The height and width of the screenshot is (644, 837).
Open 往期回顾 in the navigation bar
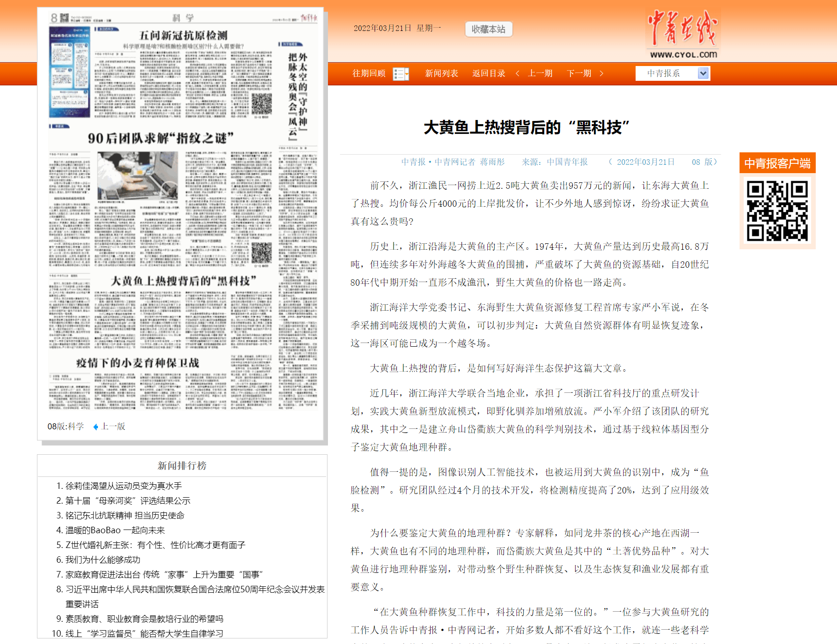[x=369, y=73]
